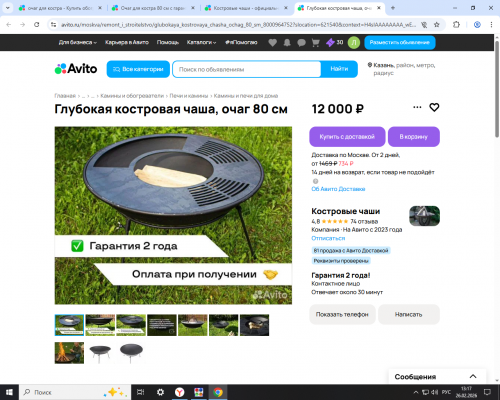Screen dimensions: 500x400
Task: Click 74 отзыва reviews count
Action: pos(364,221)
